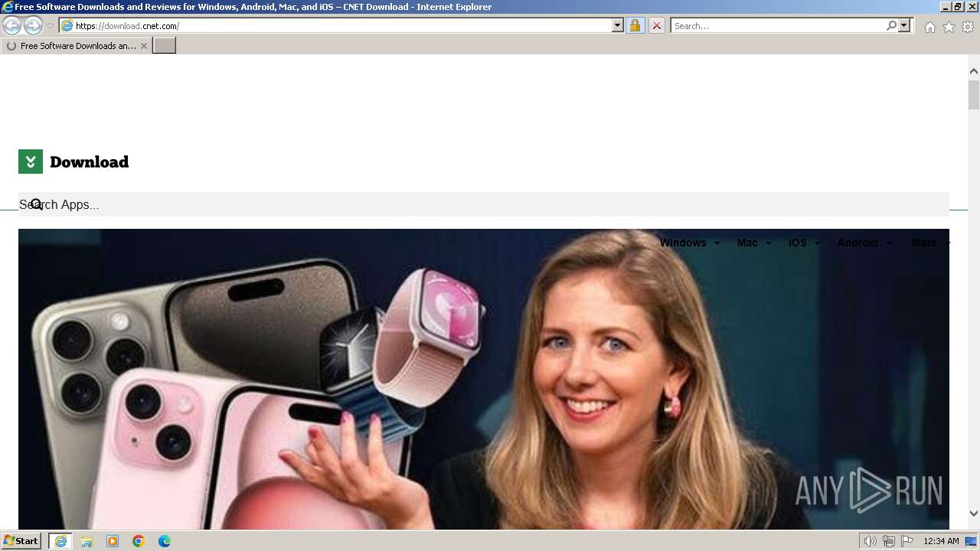Open the Favorites star icon

(x=949, y=27)
